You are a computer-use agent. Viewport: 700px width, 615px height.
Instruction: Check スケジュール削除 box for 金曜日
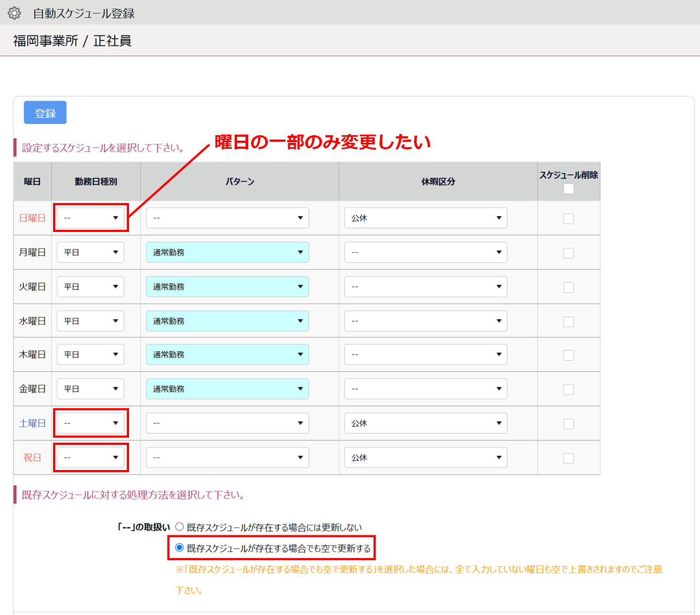tap(569, 390)
